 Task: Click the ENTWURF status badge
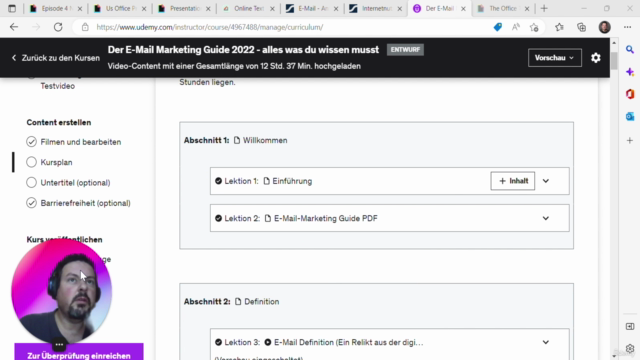[x=405, y=50]
